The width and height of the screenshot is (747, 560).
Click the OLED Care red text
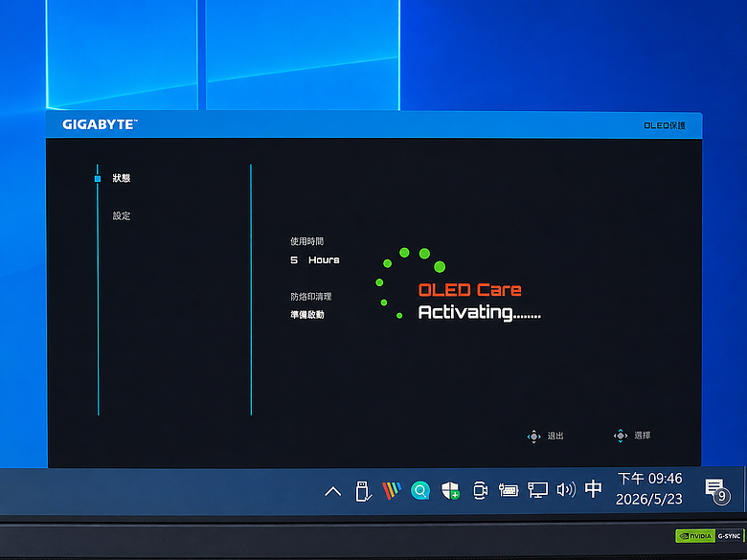tap(469, 290)
